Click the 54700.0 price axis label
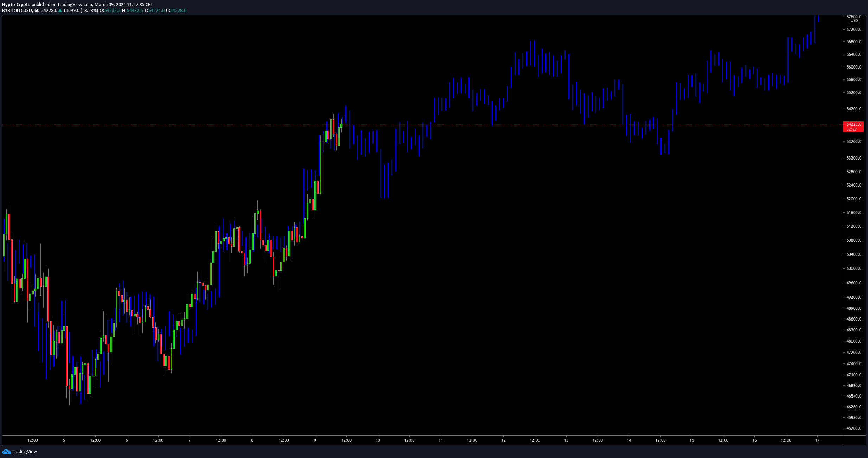The height and width of the screenshot is (458, 868). [854, 109]
